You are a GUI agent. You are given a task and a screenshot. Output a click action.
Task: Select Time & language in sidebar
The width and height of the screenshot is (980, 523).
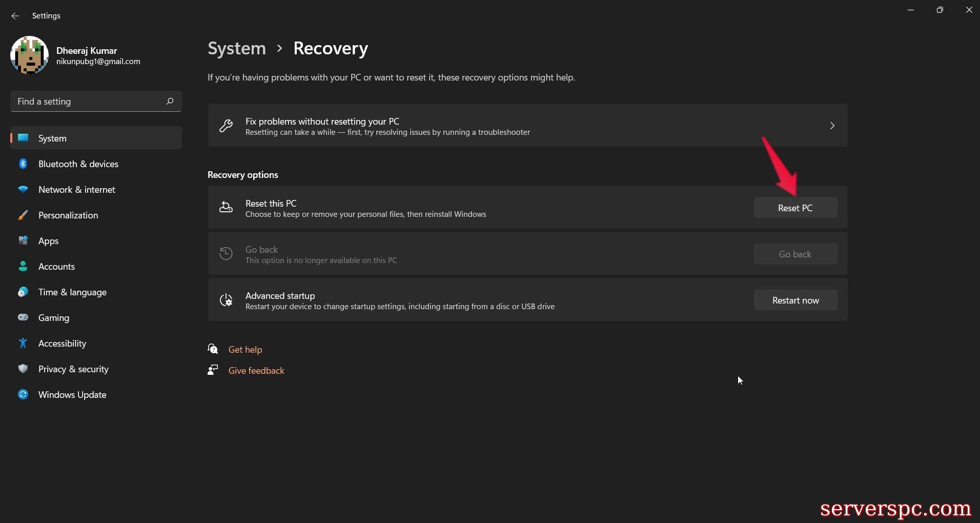pos(72,292)
